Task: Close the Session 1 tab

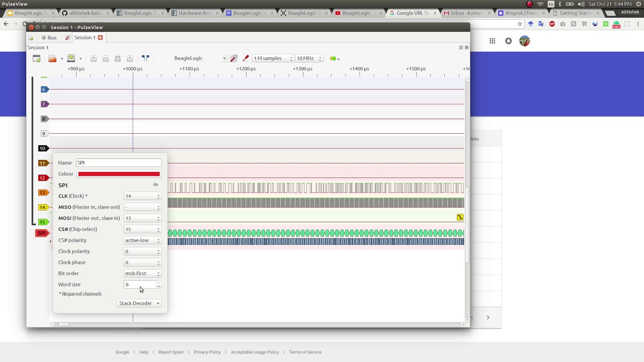Action: [x=100, y=38]
